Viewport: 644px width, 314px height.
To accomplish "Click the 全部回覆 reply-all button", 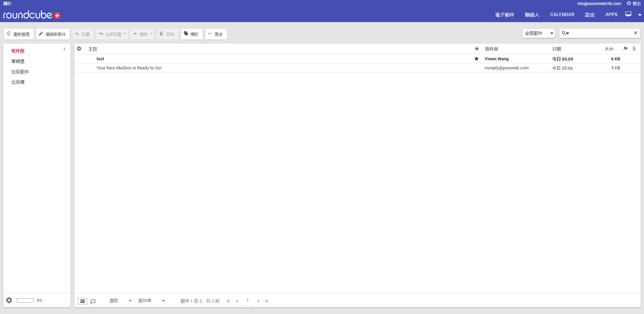I will tap(110, 34).
